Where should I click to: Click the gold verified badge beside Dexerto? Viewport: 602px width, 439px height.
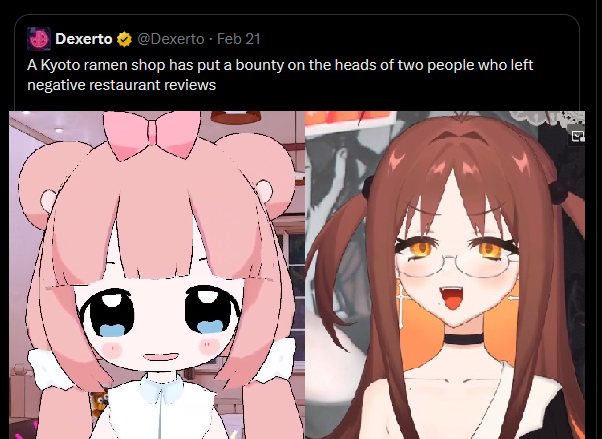pyautogui.click(x=124, y=39)
